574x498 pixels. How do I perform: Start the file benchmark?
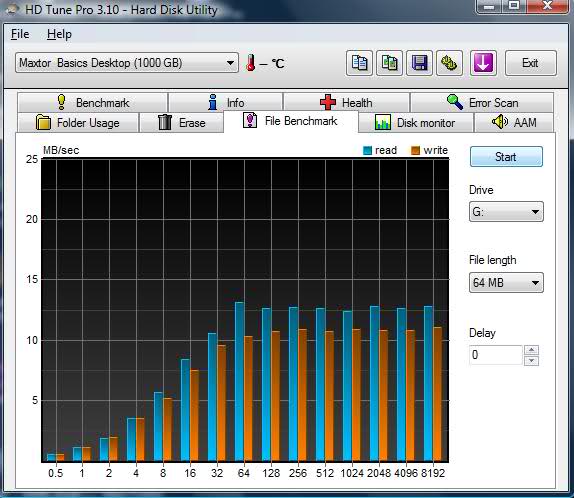[x=506, y=157]
